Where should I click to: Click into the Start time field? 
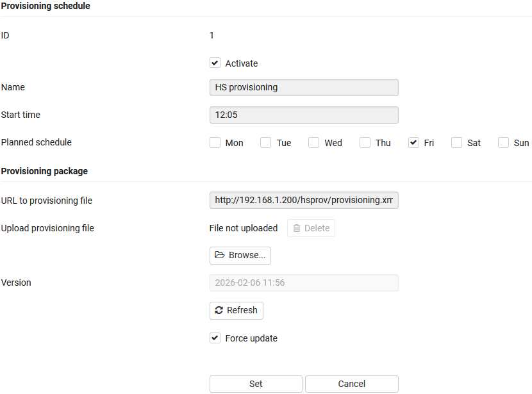[x=304, y=115]
